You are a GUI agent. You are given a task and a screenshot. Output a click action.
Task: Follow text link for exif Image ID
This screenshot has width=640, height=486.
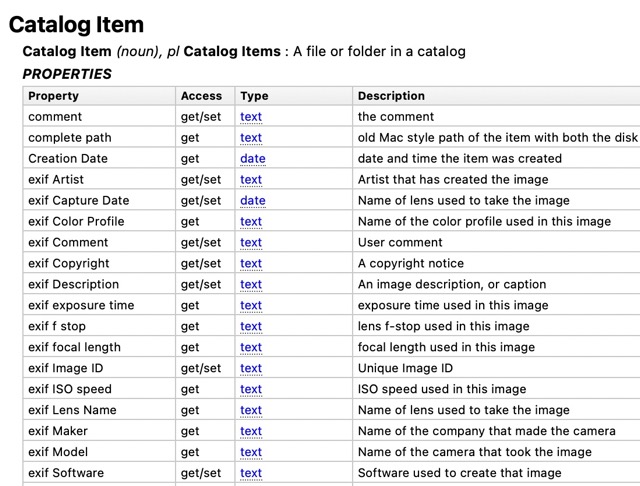pyautogui.click(x=251, y=369)
